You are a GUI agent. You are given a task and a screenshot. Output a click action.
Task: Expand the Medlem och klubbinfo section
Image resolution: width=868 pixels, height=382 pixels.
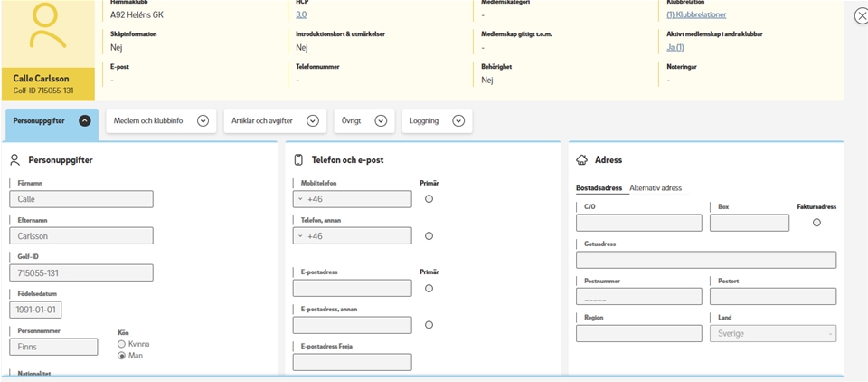click(203, 120)
